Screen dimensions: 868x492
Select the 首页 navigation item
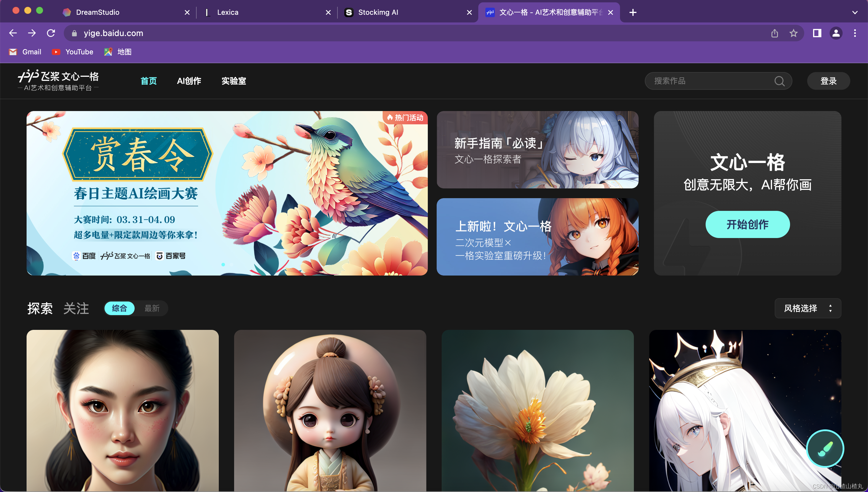coord(149,81)
